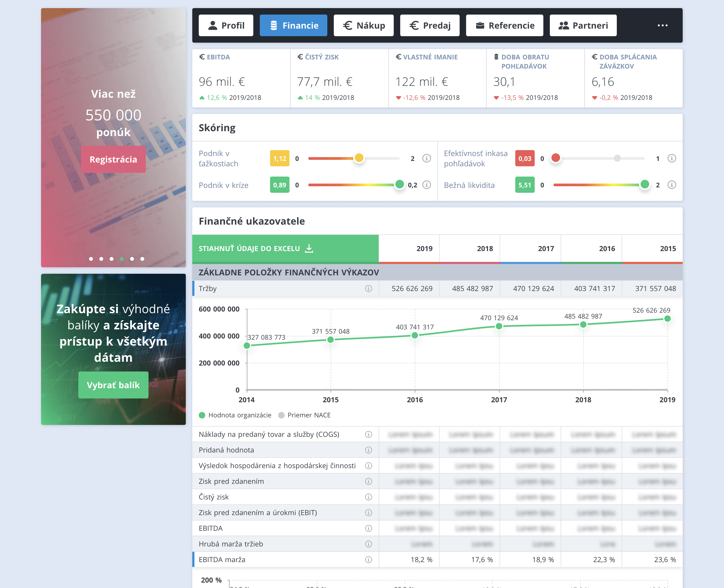Open the Referencie tab
724x588 pixels.
[504, 25]
